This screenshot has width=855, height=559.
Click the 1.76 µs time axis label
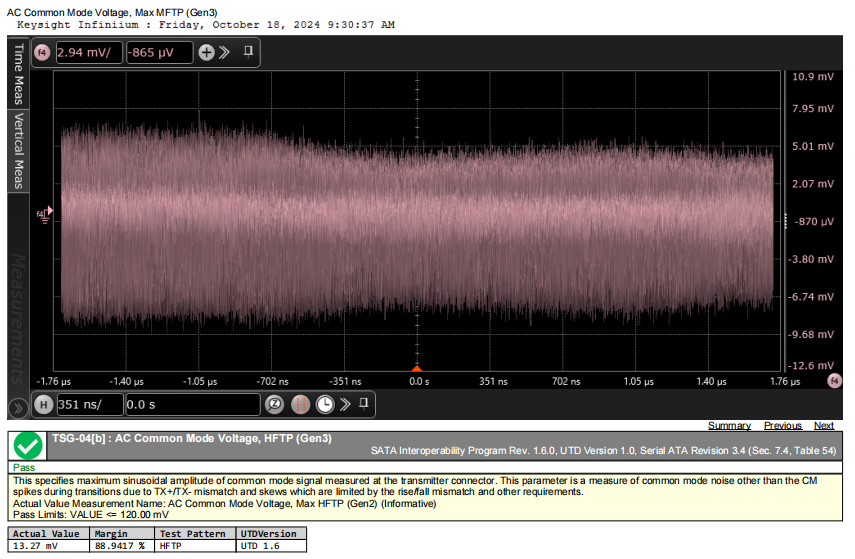(x=785, y=382)
